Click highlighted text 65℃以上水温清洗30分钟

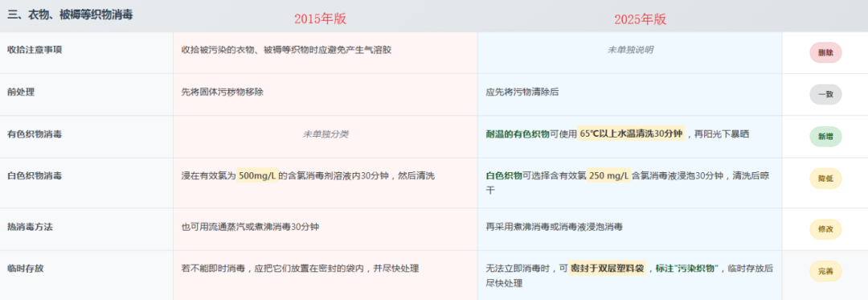tap(631, 134)
